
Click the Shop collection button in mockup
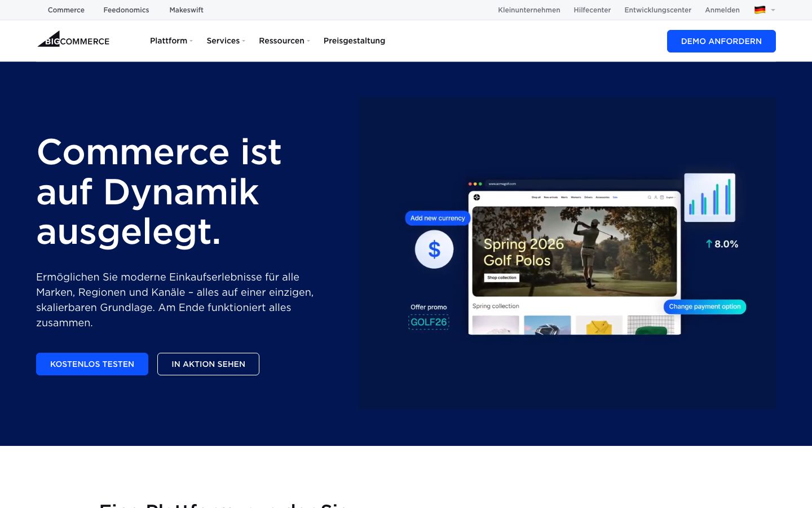[501, 278]
